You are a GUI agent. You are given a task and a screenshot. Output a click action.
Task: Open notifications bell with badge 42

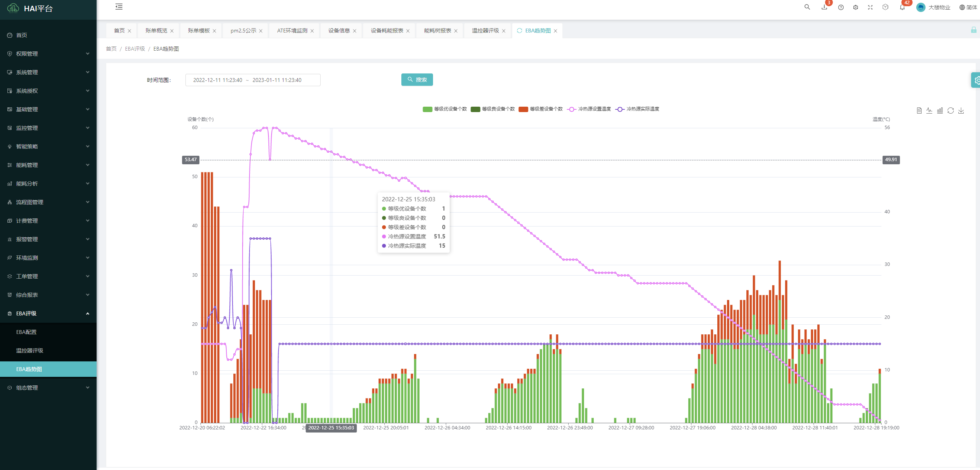(x=902, y=7)
